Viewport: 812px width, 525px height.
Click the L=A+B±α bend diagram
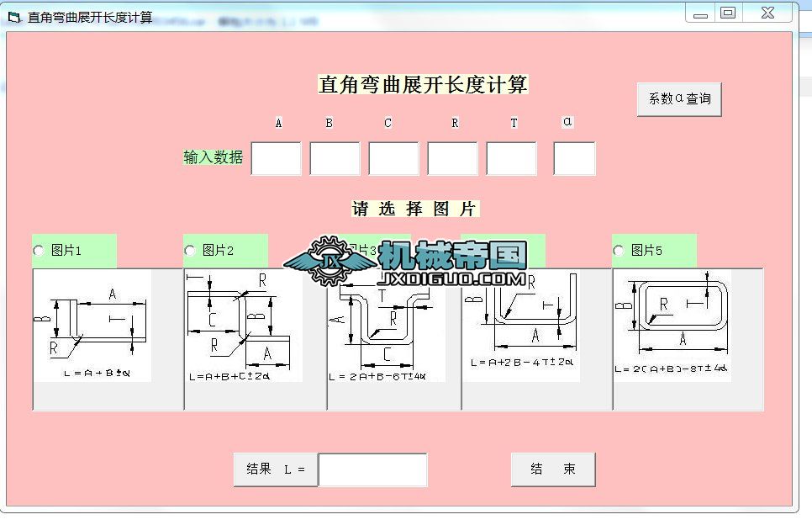tap(92, 326)
